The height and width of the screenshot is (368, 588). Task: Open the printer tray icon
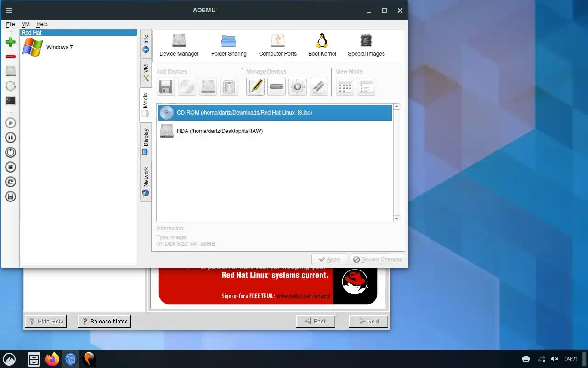tap(526, 359)
